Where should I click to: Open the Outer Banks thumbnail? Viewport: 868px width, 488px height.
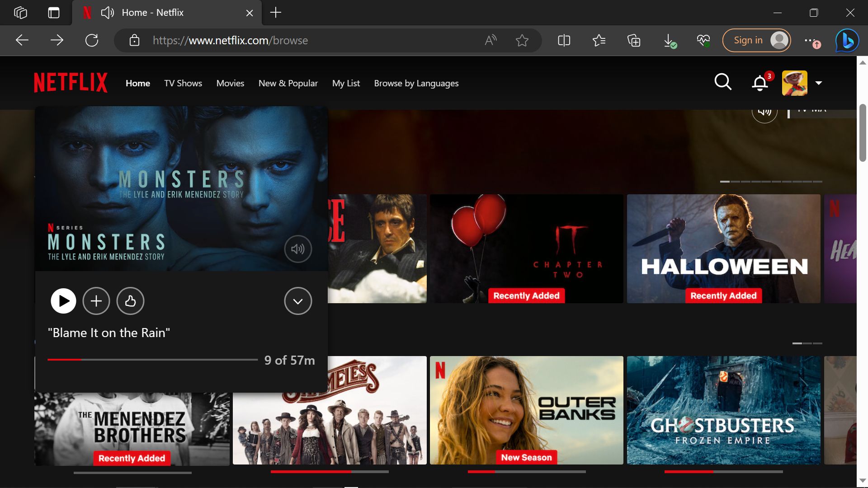click(x=527, y=410)
